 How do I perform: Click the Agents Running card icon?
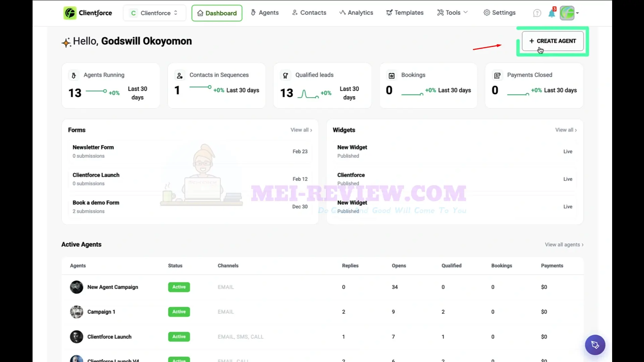(74, 75)
